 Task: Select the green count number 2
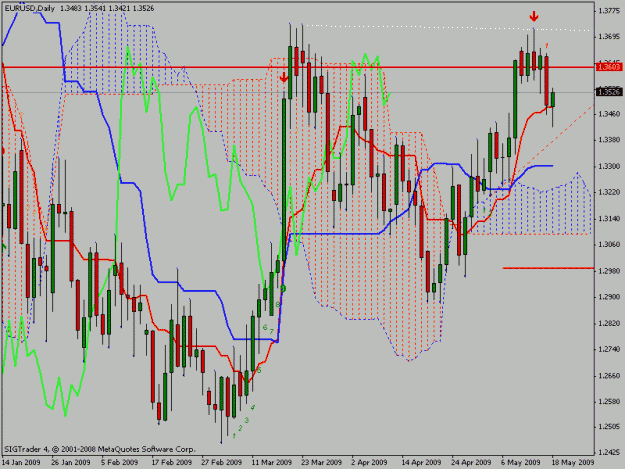coord(240,428)
